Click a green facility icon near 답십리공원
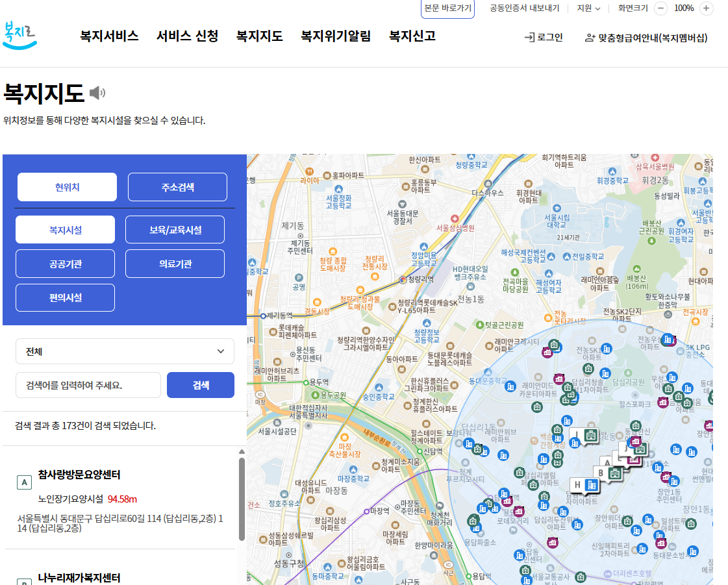 [x=670, y=390]
